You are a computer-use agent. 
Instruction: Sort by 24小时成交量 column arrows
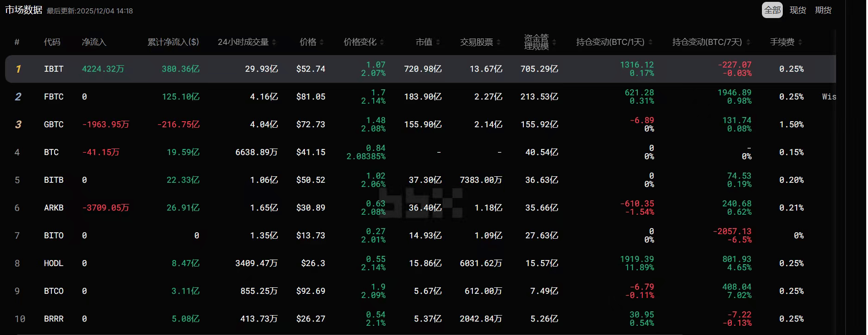point(274,42)
